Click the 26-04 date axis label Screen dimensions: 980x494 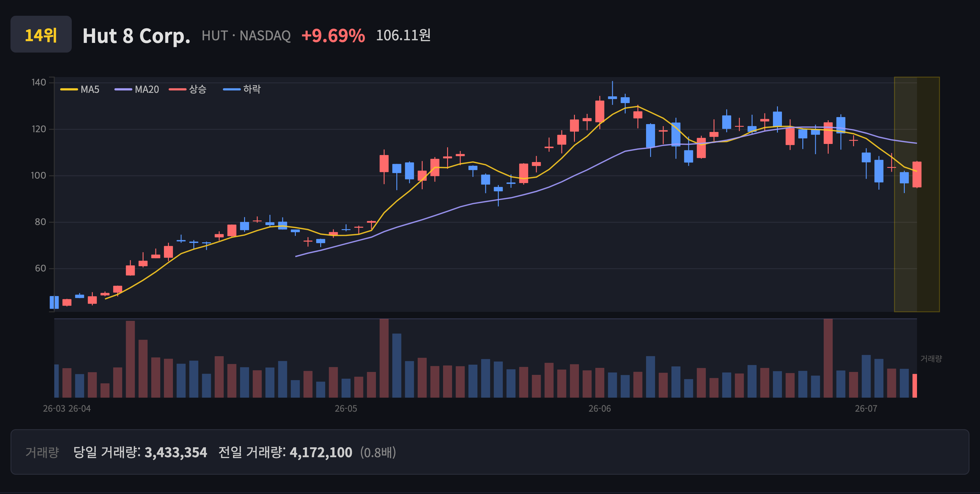pyautogui.click(x=80, y=409)
